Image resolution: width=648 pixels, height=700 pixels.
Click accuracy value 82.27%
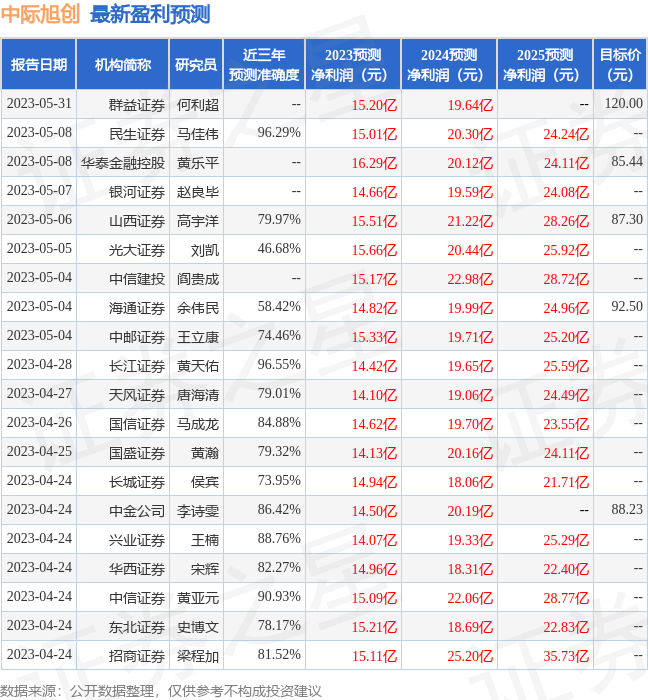[x=279, y=568]
